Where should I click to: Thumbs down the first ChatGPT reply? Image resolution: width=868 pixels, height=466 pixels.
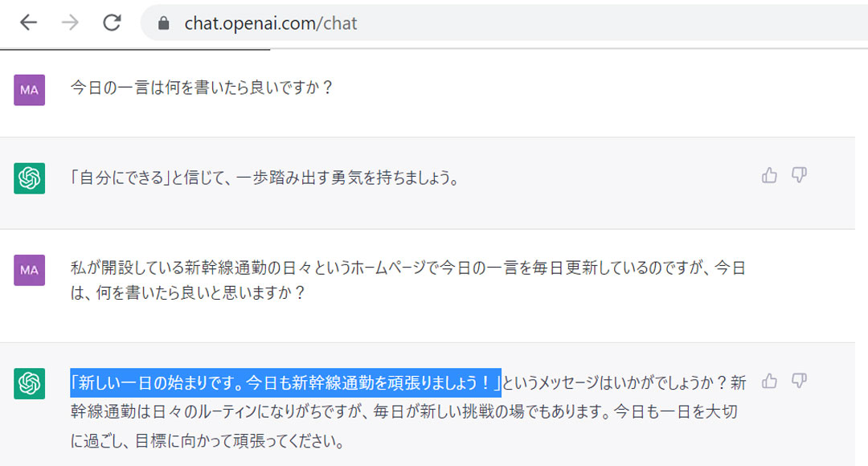(x=799, y=175)
